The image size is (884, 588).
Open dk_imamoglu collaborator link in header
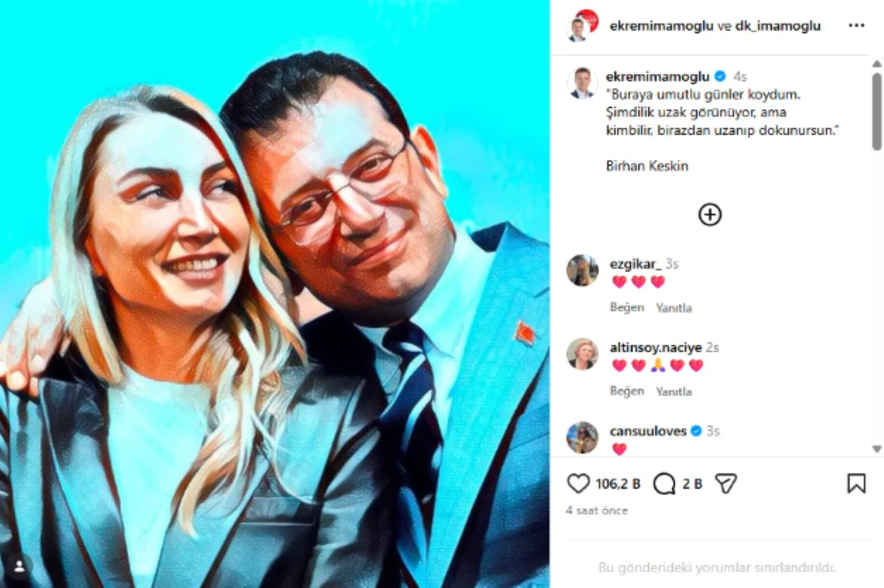coord(777,25)
